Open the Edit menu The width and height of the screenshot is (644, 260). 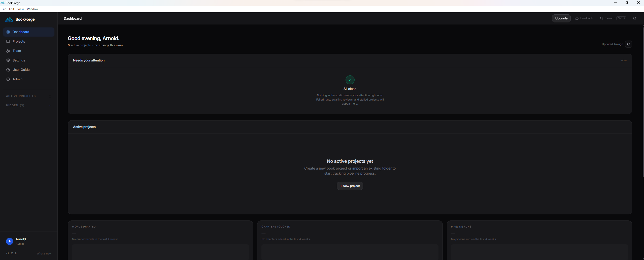pyautogui.click(x=12, y=9)
